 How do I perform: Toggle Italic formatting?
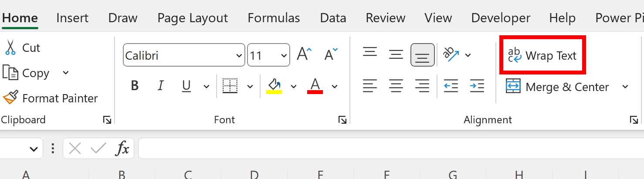click(x=161, y=86)
